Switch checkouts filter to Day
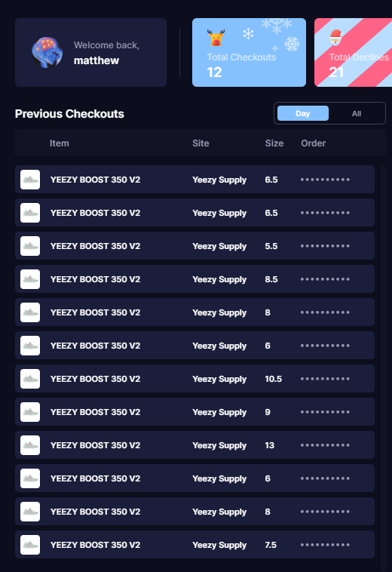The image size is (392, 572). [x=303, y=113]
